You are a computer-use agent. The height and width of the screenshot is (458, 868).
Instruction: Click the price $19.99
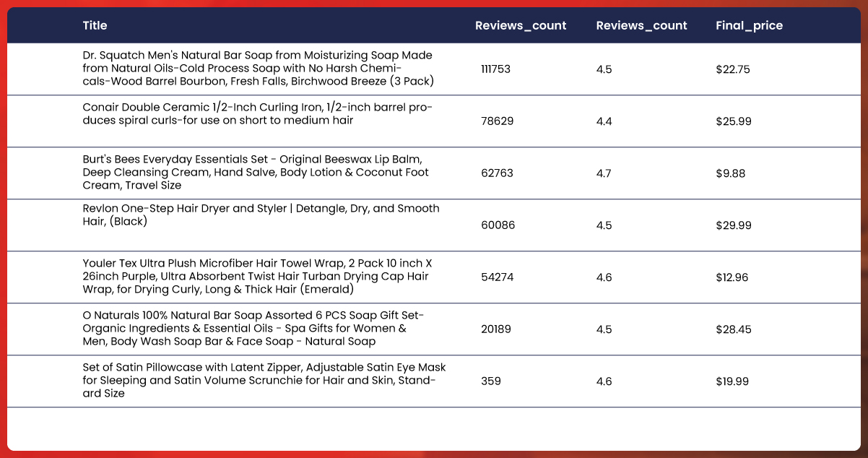coord(733,381)
